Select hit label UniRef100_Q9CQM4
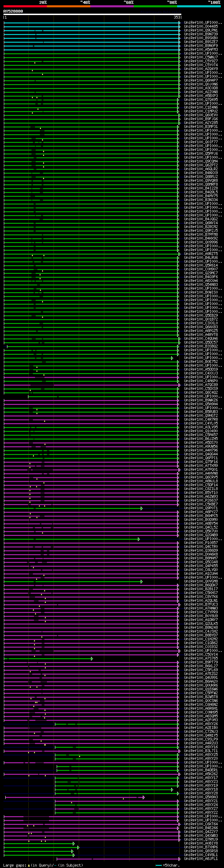 click(201, 161)
